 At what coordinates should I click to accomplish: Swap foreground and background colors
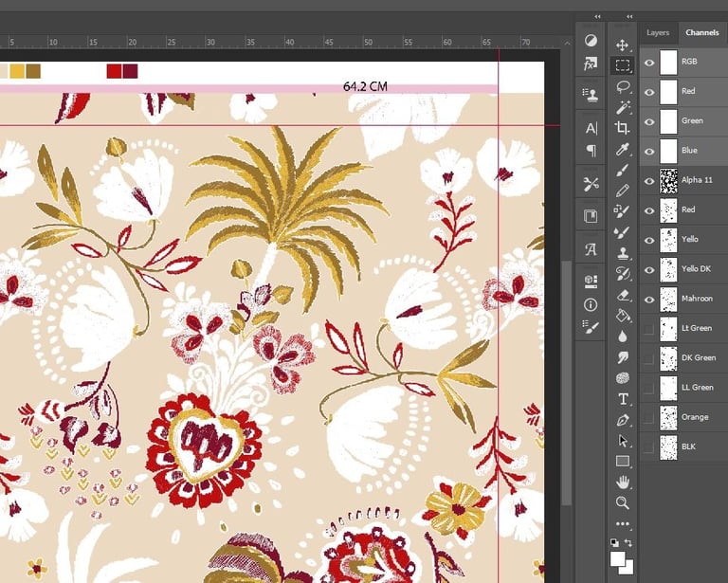coord(628,542)
